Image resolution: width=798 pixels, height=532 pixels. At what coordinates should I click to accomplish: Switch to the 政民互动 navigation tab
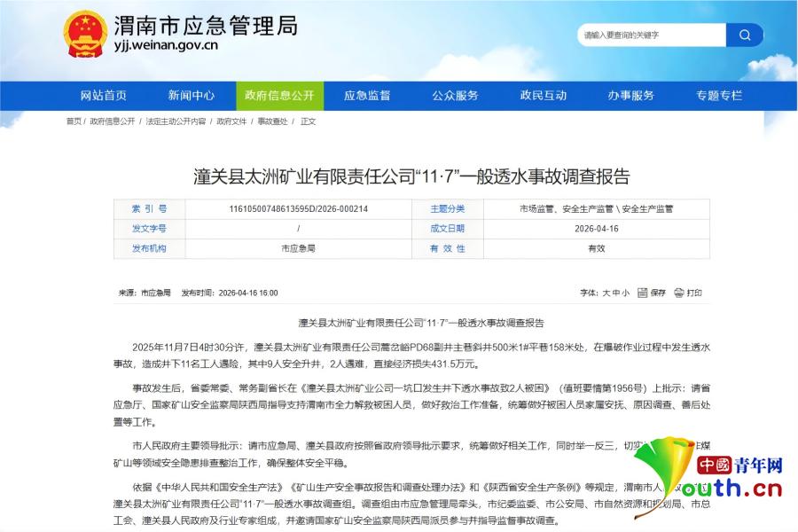pyautogui.click(x=543, y=96)
